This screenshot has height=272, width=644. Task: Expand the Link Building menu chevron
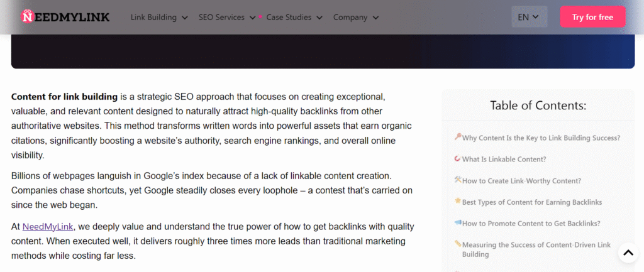point(185,18)
